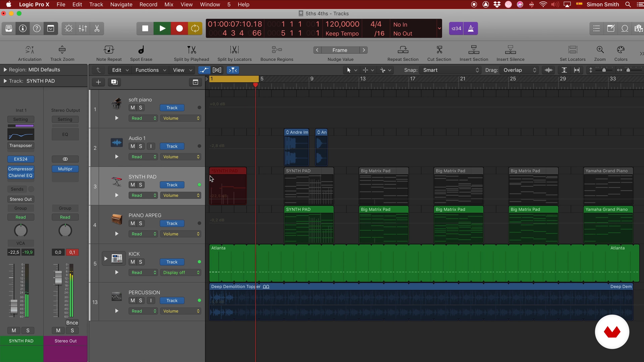Viewport: 644px width, 362px height.
Task: Open Read automation mode on PIANO ARPEG
Action: point(143,234)
